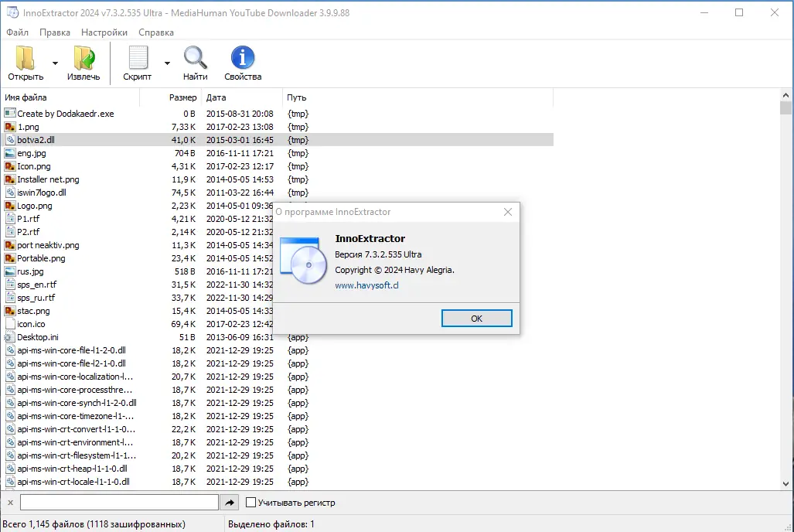Select the stac.png file icon

[9, 311]
